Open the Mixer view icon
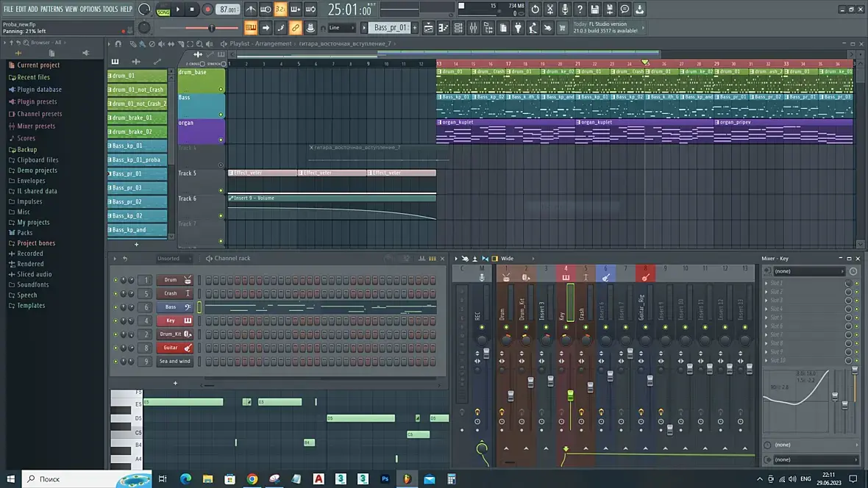Screen dimensions: 868x488 (473, 28)
